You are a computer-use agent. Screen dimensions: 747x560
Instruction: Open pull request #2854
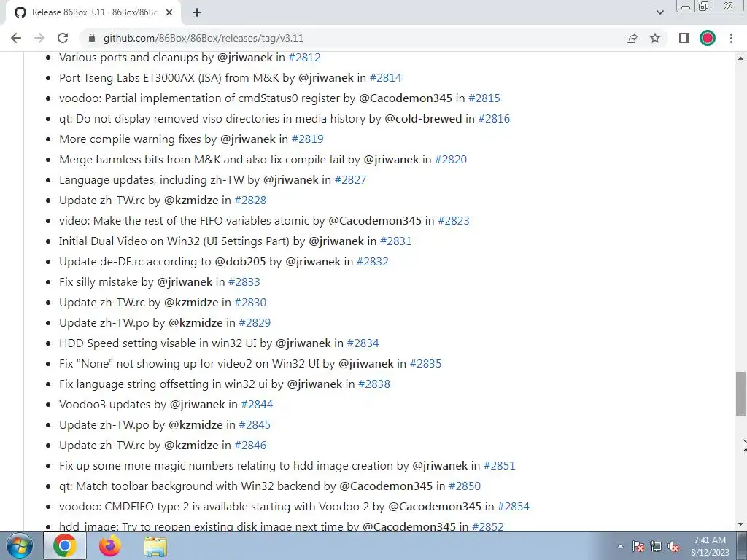pos(513,507)
